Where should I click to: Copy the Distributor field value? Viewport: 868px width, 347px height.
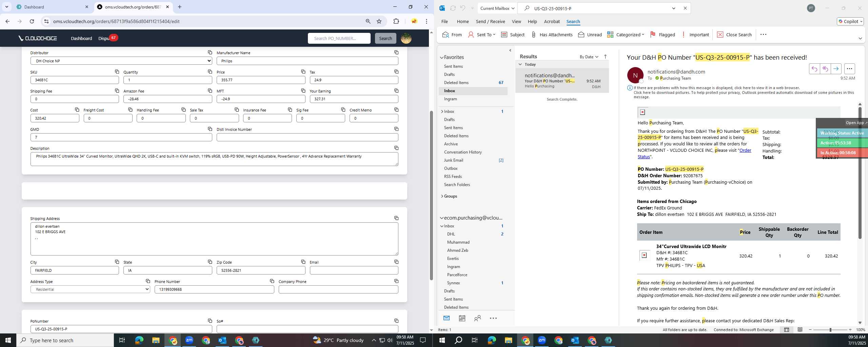(210, 52)
